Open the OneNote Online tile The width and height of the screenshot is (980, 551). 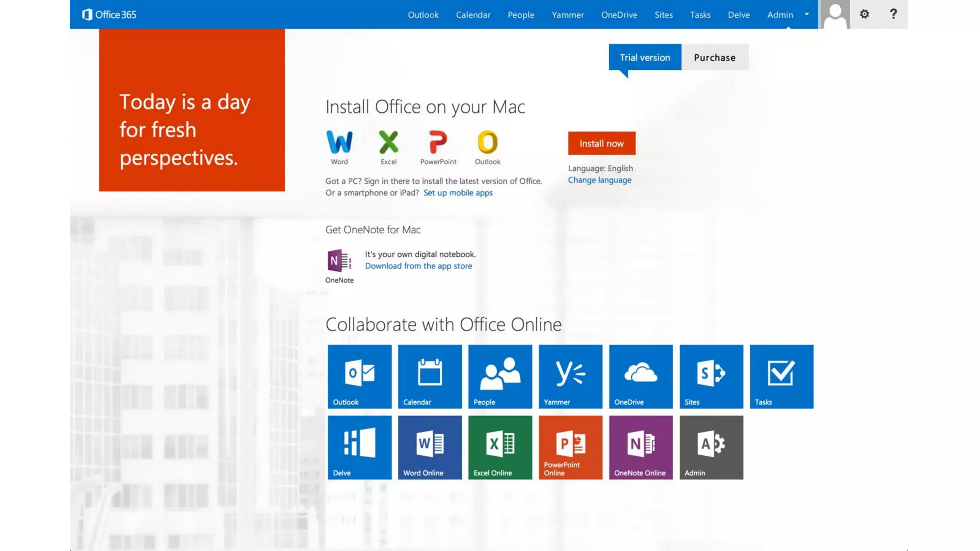point(641,447)
